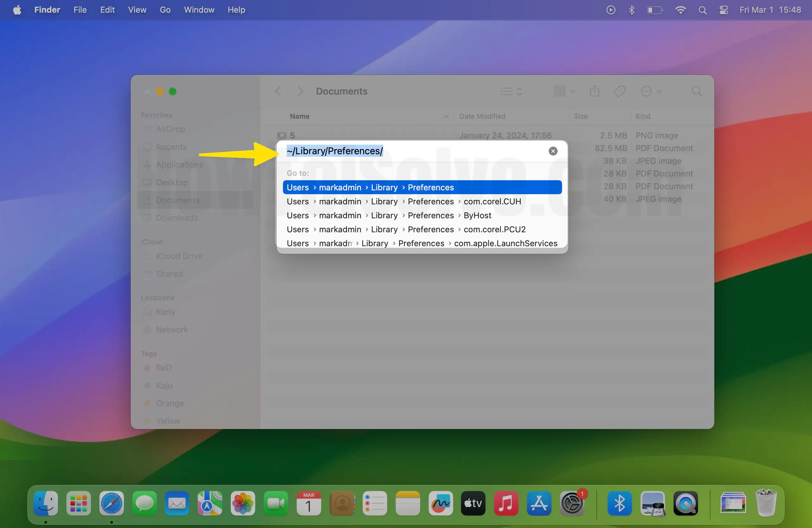
Task: Click the Spotlight search icon in menu bar
Action: point(702,10)
